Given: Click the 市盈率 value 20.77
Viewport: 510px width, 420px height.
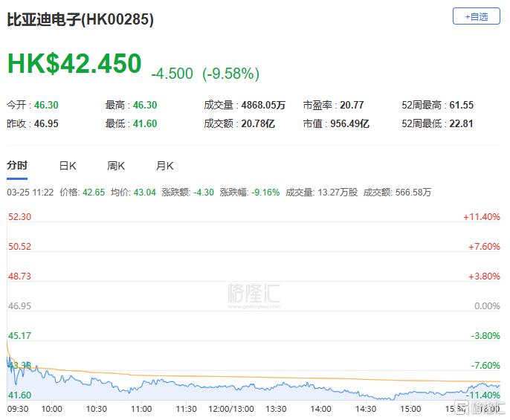Looking at the screenshot, I should (352, 105).
